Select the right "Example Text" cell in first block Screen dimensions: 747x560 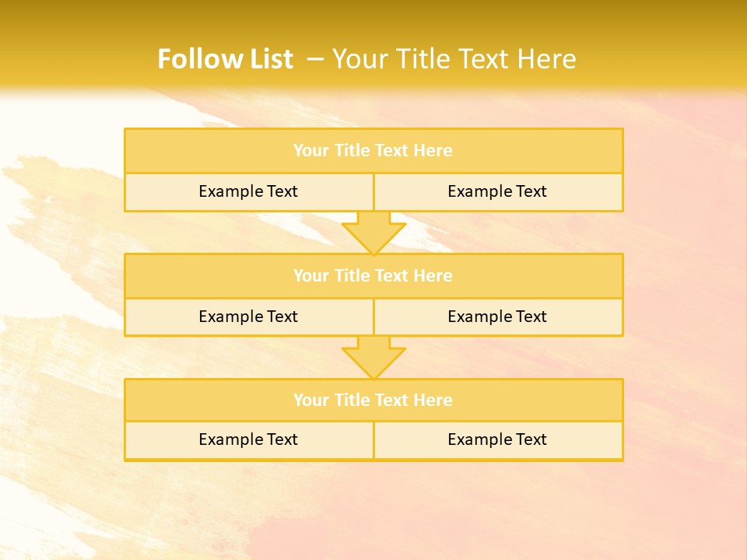point(498,192)
